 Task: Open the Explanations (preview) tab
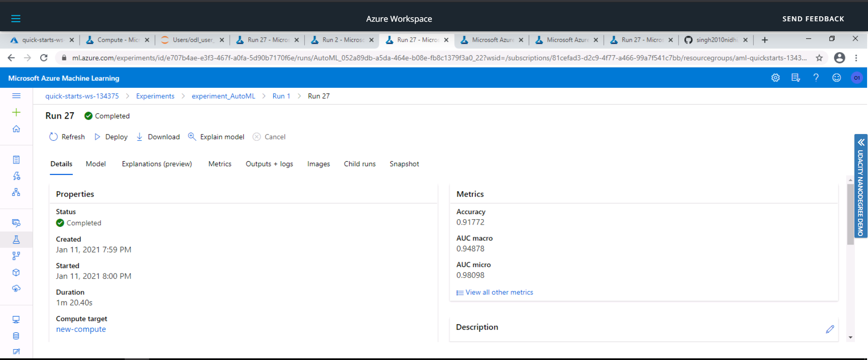(x=157, y=164)
